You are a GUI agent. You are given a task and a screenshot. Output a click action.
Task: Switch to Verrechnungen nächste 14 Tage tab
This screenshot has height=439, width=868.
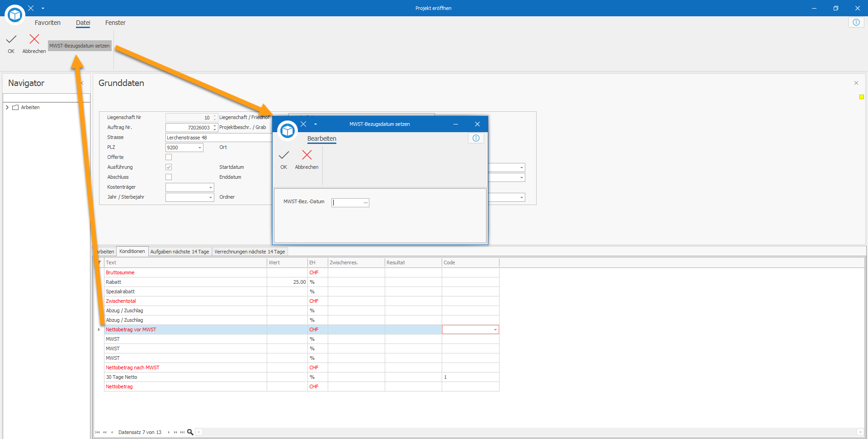click(250, 252)
